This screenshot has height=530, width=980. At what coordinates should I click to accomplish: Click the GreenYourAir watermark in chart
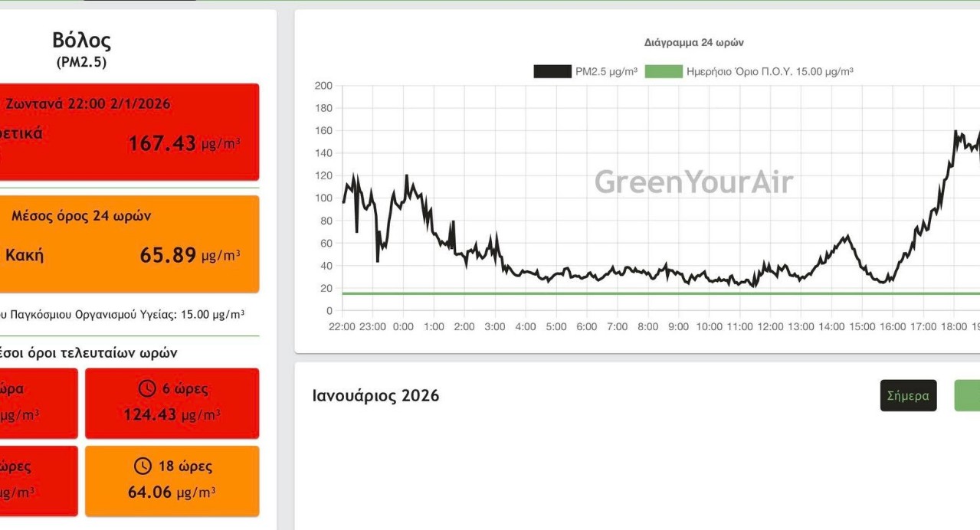tap(693, 182)
